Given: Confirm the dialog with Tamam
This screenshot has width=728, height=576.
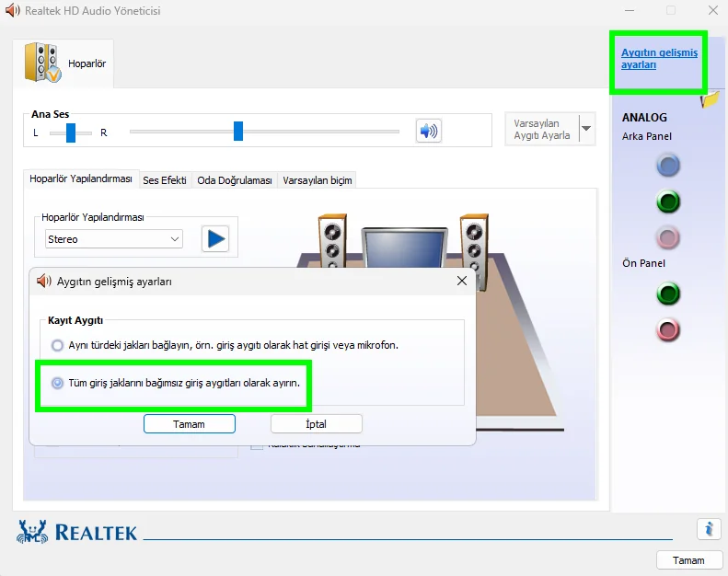Looking at the screenshot, I should click(x=189, y=424).
